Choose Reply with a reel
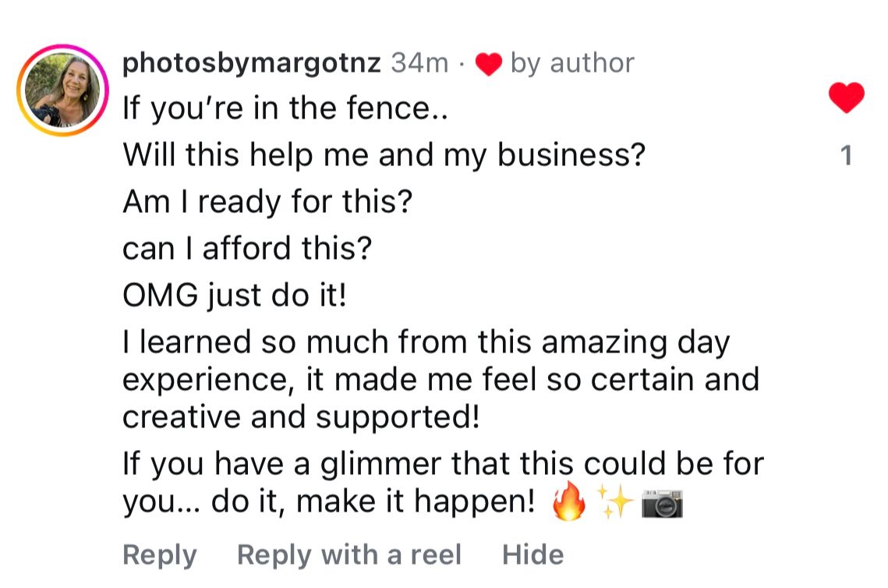 click(x=349, y=554)
